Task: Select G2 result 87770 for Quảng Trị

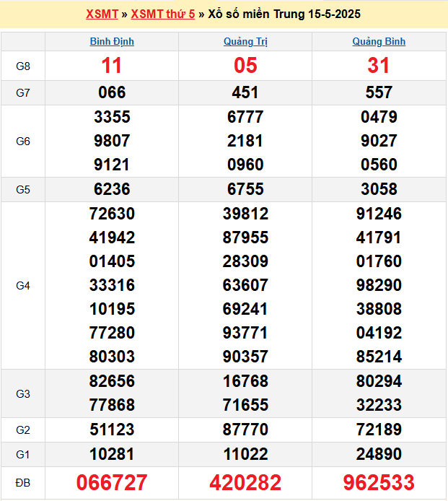Action: 245,430
